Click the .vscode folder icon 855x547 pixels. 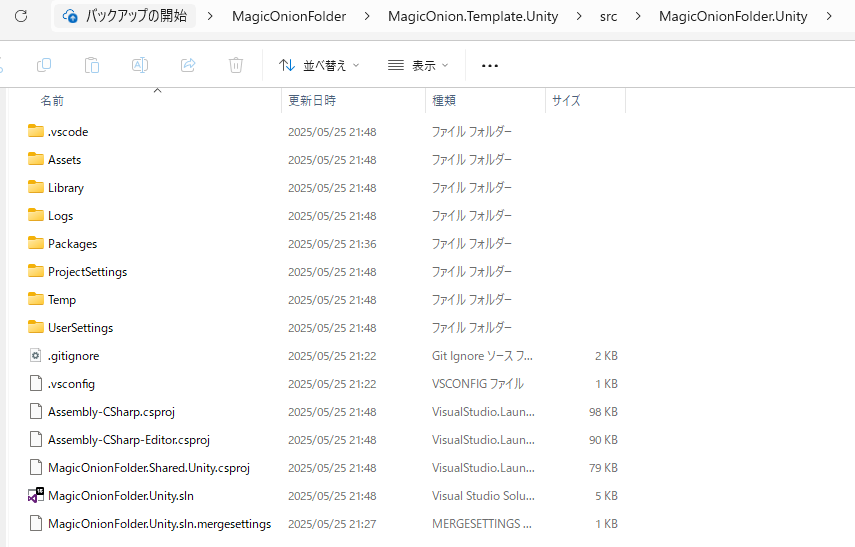pos(35,131)
